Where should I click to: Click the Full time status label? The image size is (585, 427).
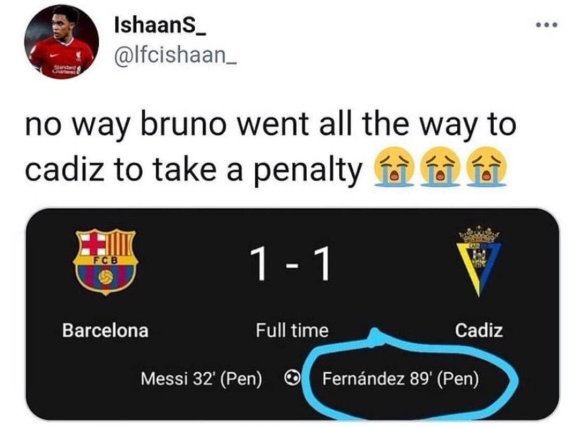[x=292, y=330]
